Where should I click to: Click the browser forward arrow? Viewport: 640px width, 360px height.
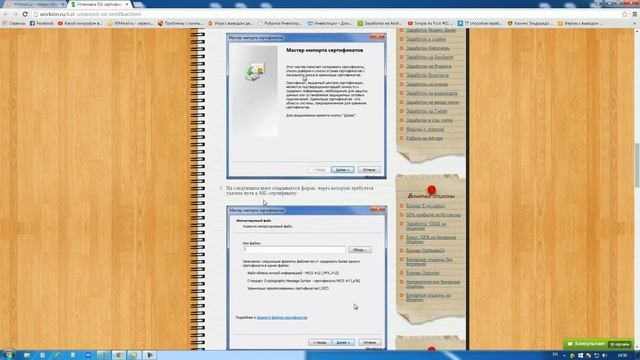pos(15,14)
